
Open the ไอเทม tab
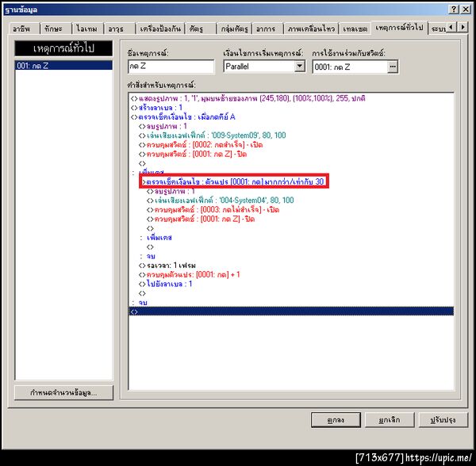[x=87, y=29]
